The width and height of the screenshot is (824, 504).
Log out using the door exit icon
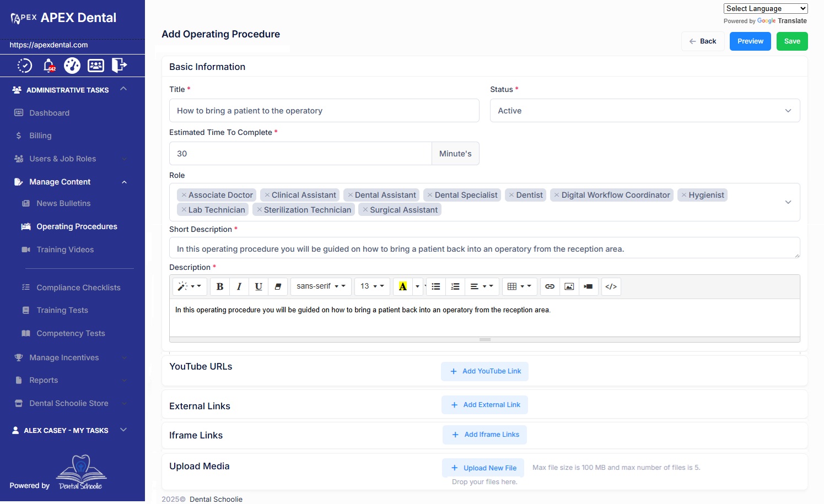coord(119,66)
